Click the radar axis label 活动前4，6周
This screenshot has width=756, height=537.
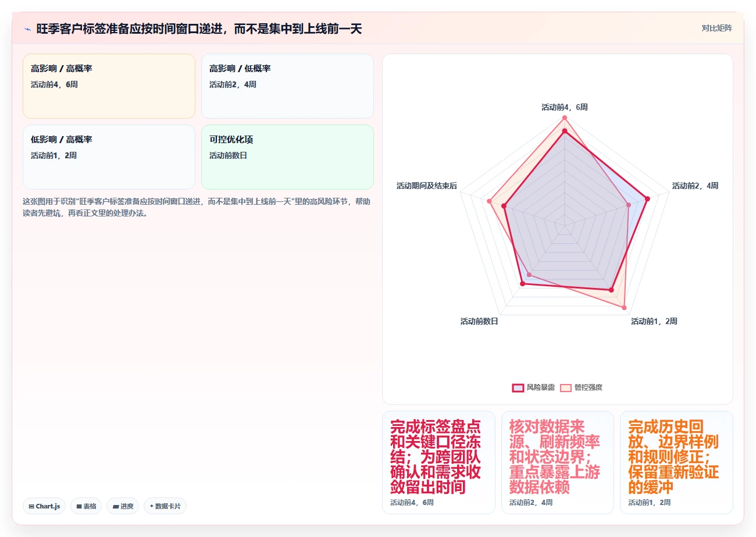564,107
